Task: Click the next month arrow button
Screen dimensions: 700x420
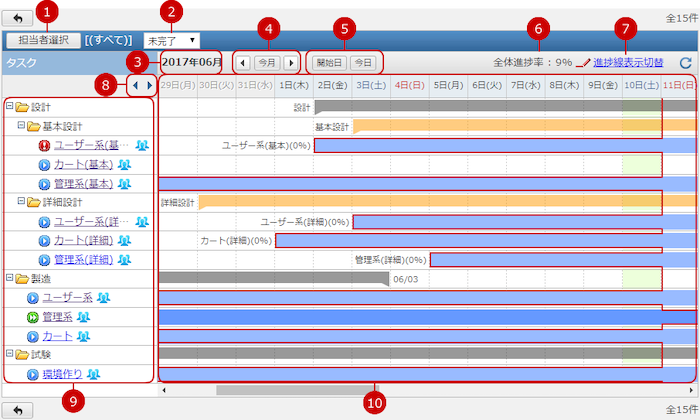Action: tap(292, 62)
